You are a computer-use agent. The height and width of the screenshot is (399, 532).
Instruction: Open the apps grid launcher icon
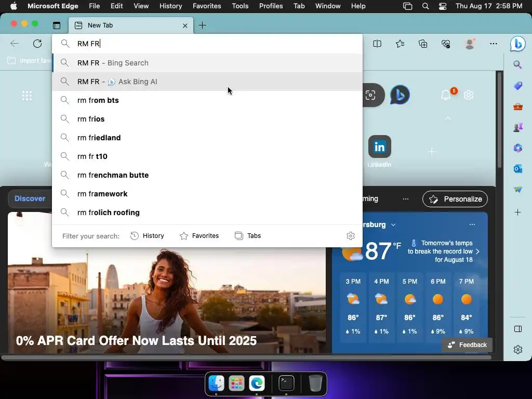click(x=27, y=96)
